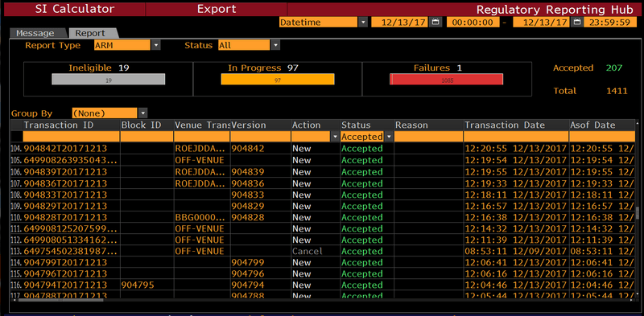
Task: Select transaction 904799T20171213
Action: point(65,262)
